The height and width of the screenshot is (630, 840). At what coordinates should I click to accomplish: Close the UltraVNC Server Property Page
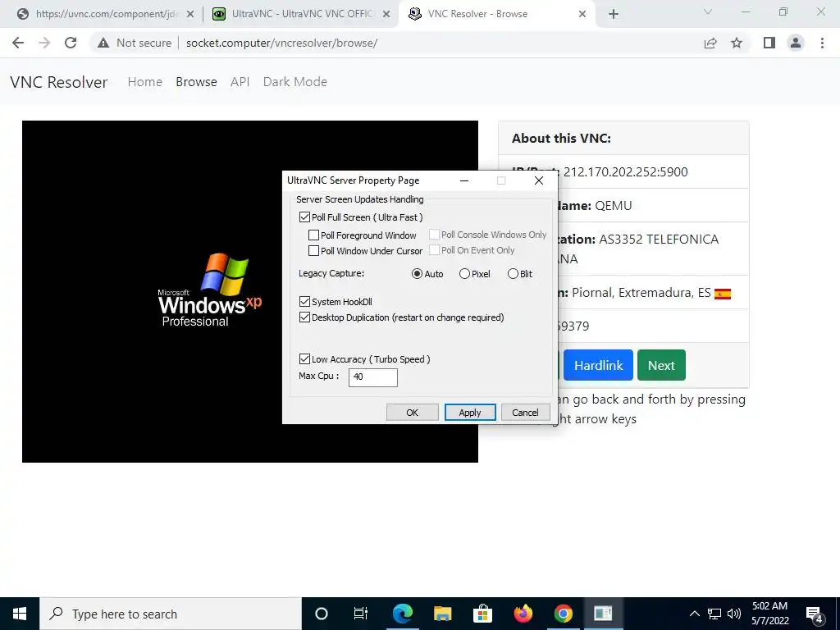539,180
